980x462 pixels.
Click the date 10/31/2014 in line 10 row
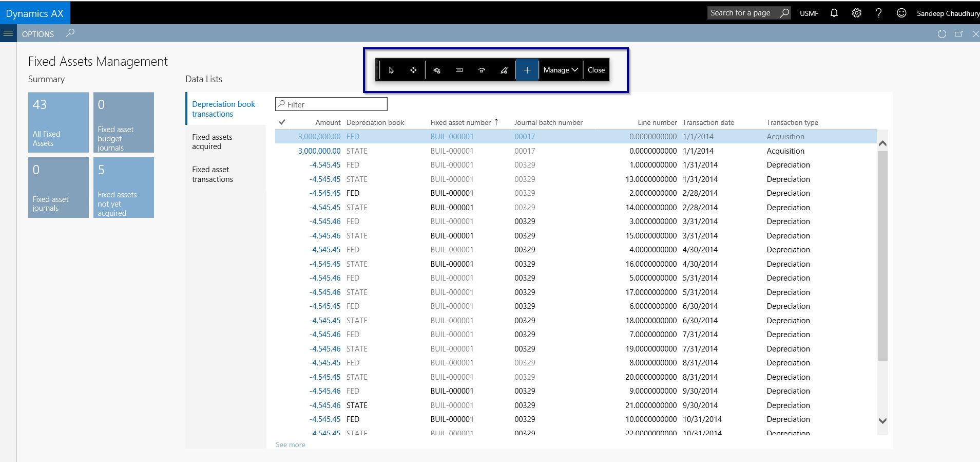(702, 419)
